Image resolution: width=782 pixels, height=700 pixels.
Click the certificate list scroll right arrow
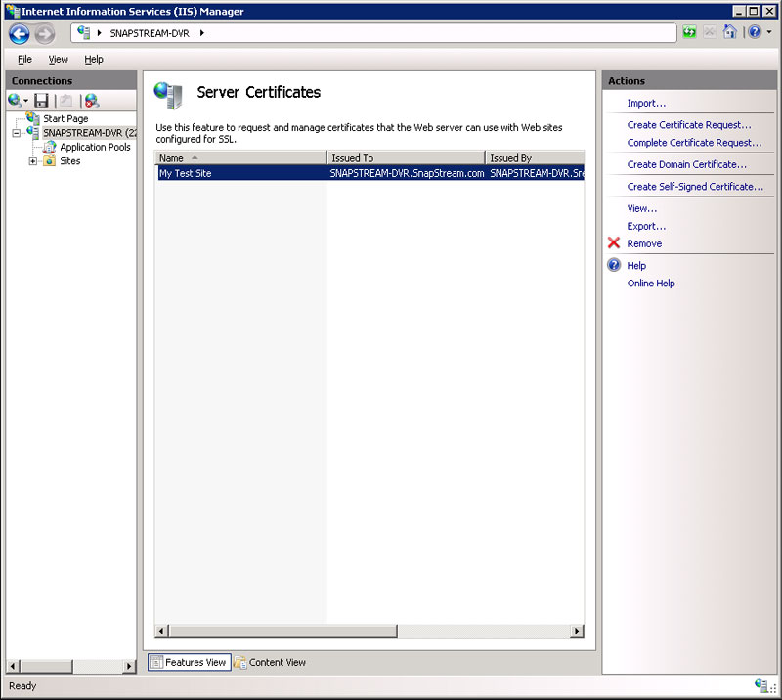tap(577, 632)
